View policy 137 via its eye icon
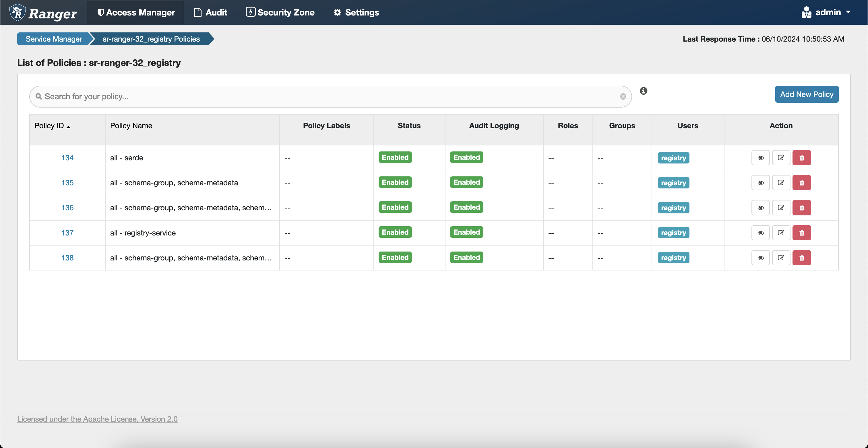 pyautogui.click(x=761, y=232)
